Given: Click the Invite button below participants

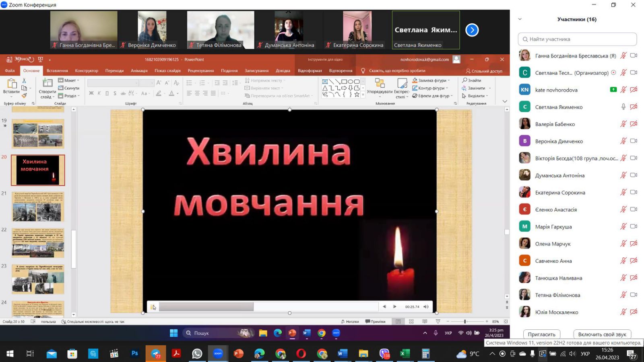Looking at the screenshot, I should pos(541,334).
